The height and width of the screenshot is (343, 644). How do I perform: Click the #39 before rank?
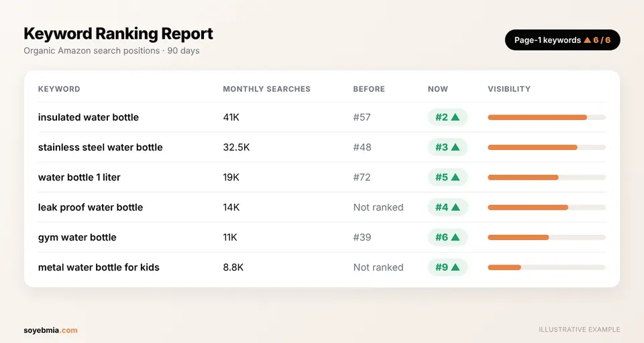[x=362, y=237]
